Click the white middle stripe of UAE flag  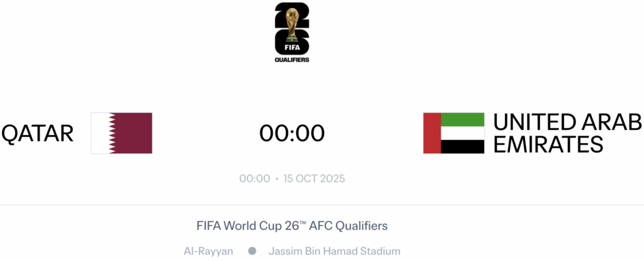[462, 133]
